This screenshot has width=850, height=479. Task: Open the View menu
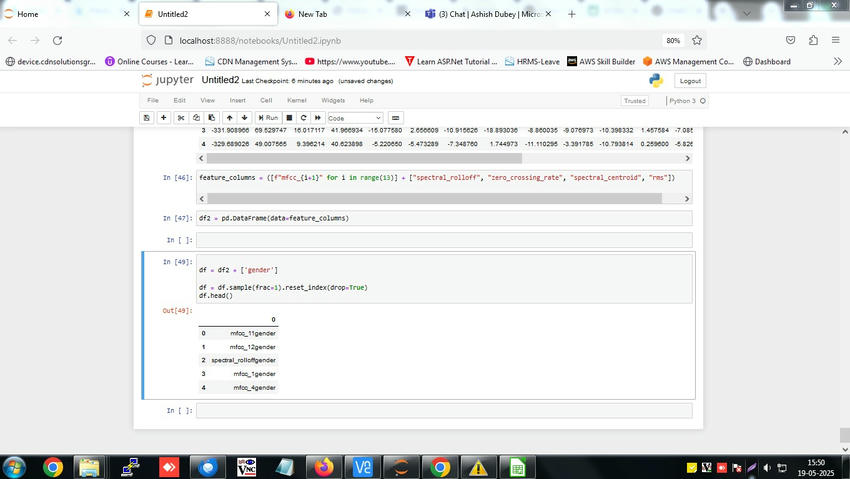tap(208, 100)
